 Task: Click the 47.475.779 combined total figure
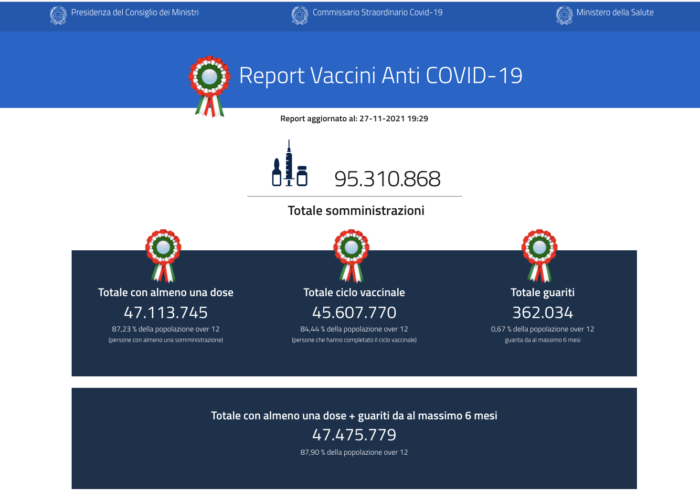pyautogui.click(x=354, y=435)
